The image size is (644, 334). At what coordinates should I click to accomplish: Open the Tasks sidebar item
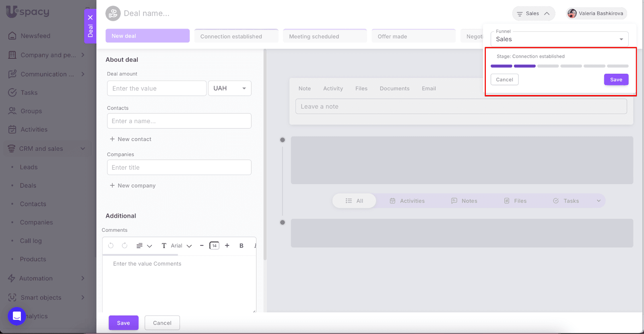pos(29,93)
